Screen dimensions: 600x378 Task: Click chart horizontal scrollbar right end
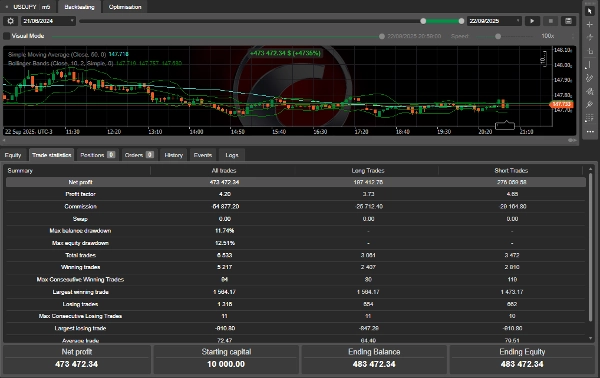pyautogui.click(x=572, y=140)
